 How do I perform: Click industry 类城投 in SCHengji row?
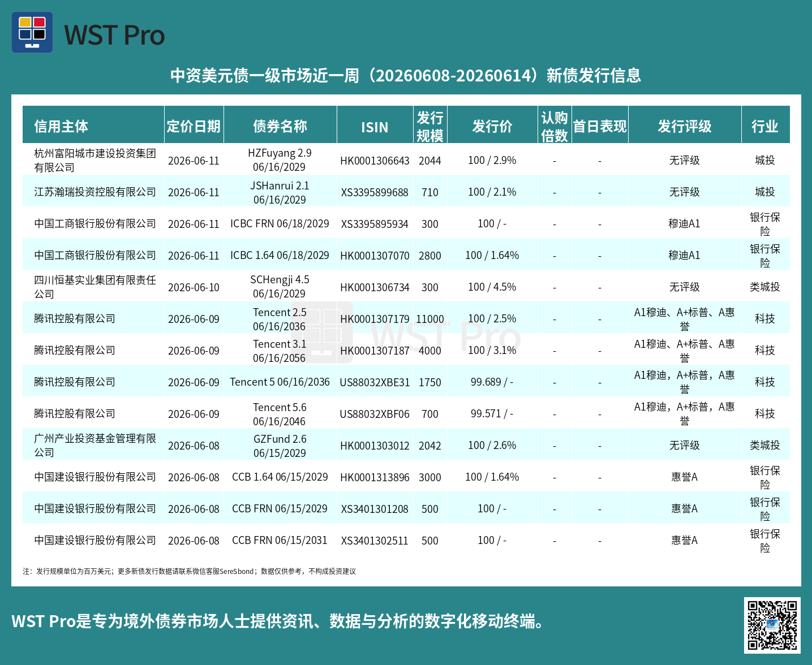tap(765, 287)
